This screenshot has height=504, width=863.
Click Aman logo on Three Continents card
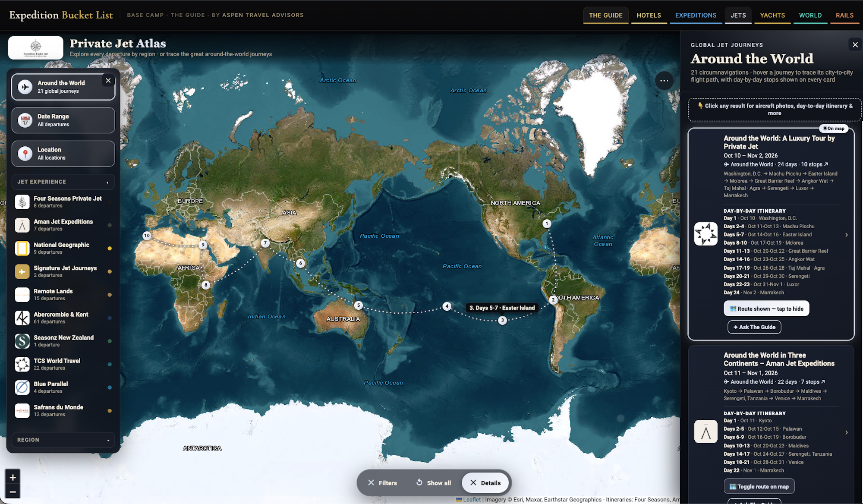pos(706,432)
